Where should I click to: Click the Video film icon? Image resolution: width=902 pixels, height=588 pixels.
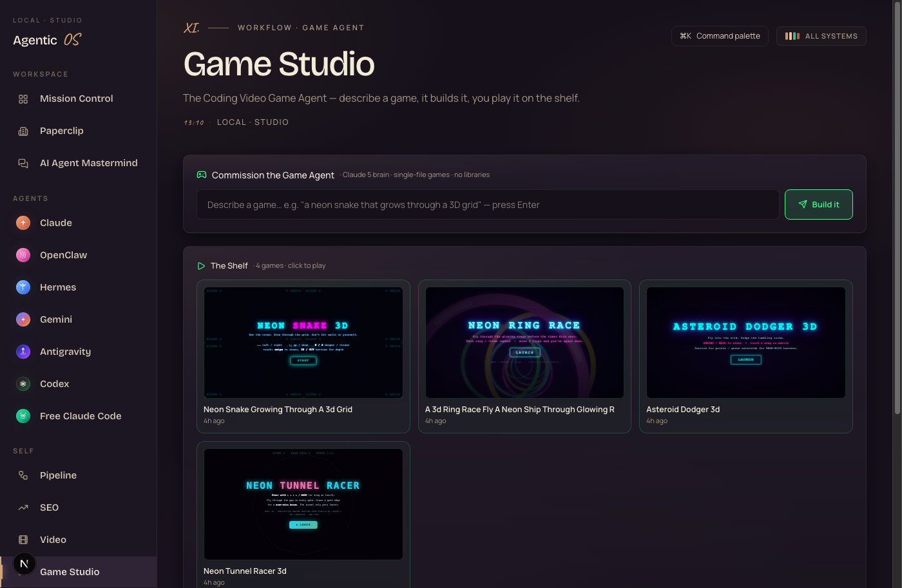click(23, 540)
